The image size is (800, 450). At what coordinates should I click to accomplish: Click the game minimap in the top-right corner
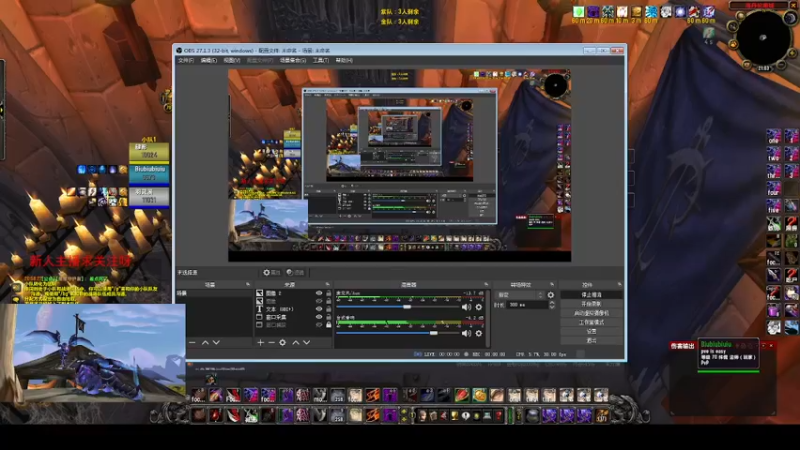point(763,37)
